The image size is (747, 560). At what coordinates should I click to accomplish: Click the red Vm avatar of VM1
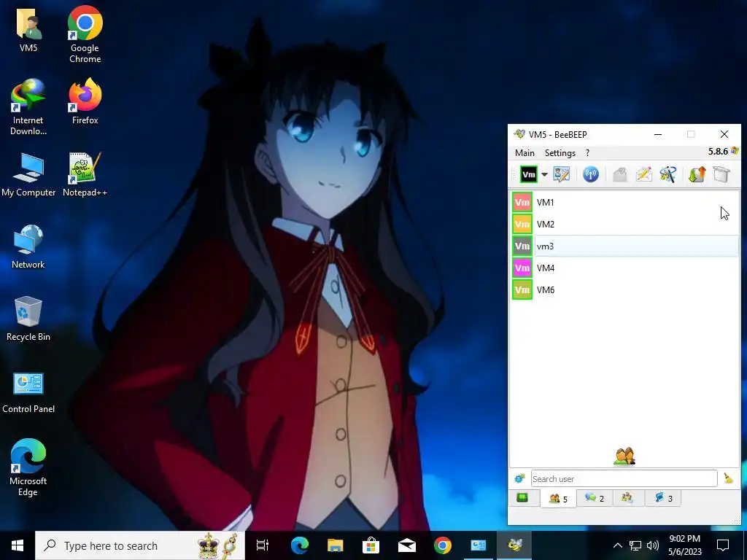522,203
